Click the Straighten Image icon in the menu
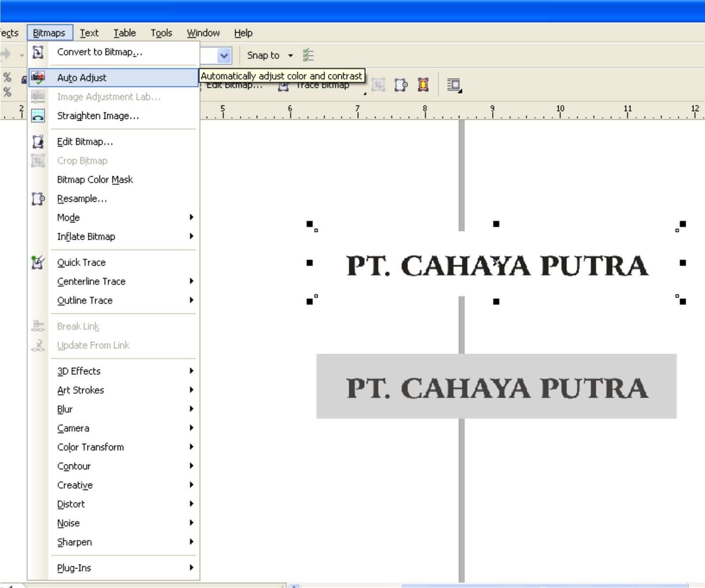The width and height of the screenshot is (705, 588). 38,116
